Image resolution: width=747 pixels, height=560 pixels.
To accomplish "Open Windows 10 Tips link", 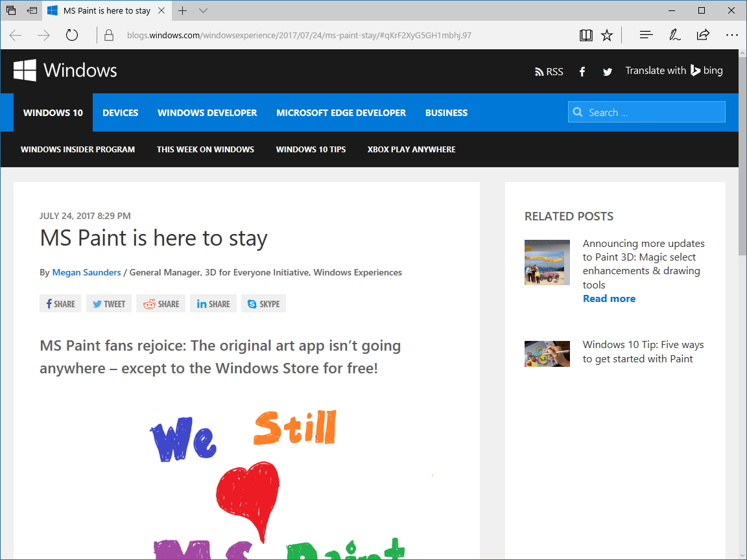I will pos(311,149).
